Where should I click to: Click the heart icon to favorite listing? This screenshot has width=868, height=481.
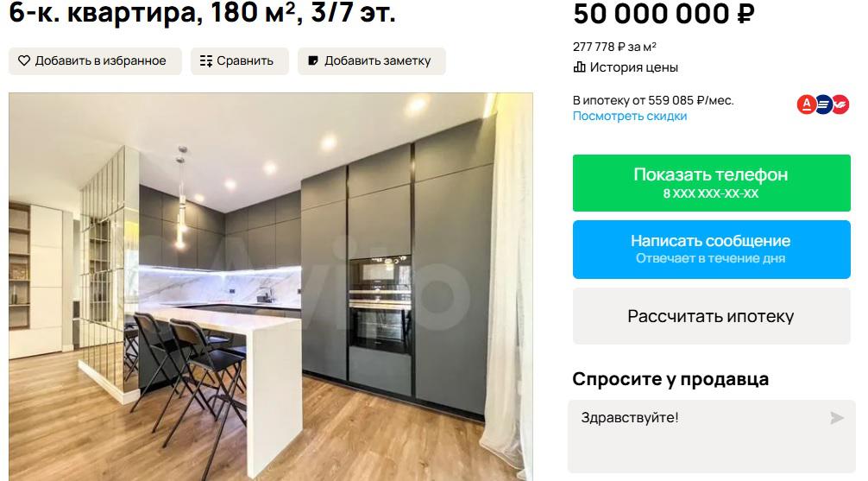pos(24,60)
